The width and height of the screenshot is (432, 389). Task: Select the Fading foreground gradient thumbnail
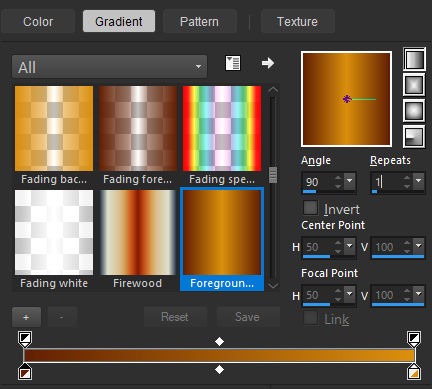138,128
